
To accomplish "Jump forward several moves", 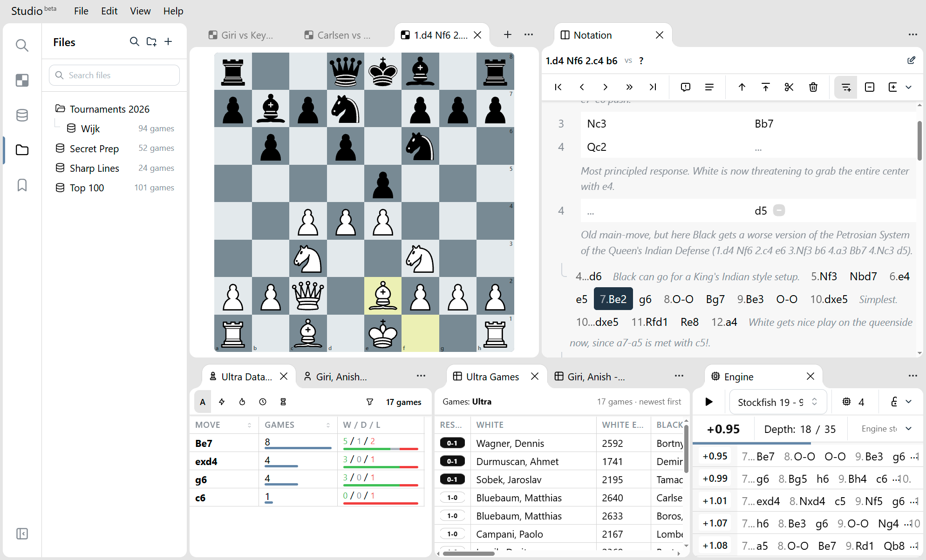I will [629, 87].
